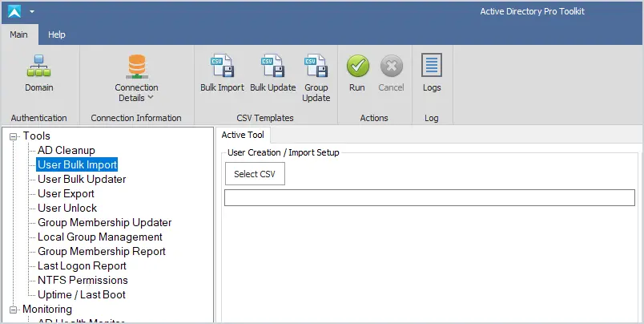Viewport: 644px width, 324px height.
Task: Click the CSV file path input field
Action: coord(429,198)
